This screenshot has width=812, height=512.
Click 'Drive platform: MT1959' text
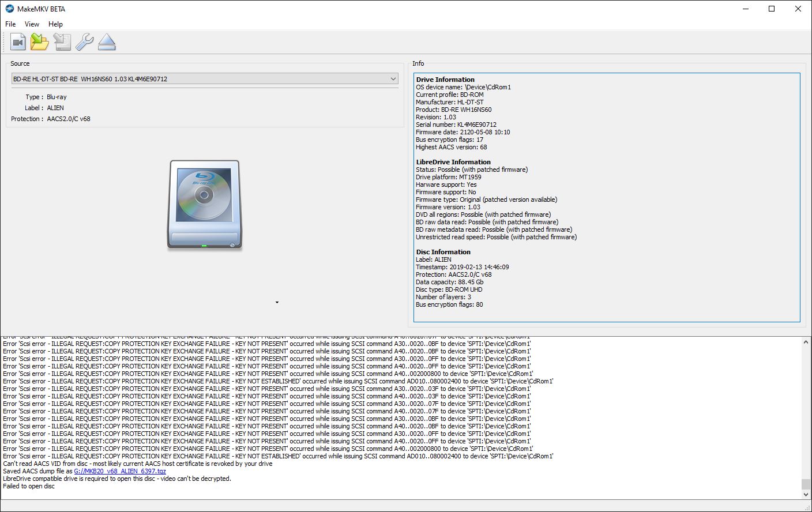[x=449, y=177]
